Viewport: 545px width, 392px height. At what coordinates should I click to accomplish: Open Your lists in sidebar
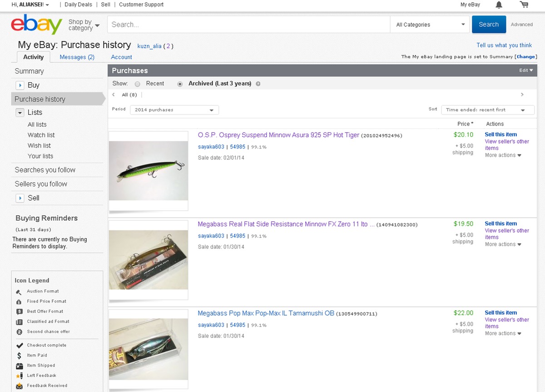(x=40, y=156)
